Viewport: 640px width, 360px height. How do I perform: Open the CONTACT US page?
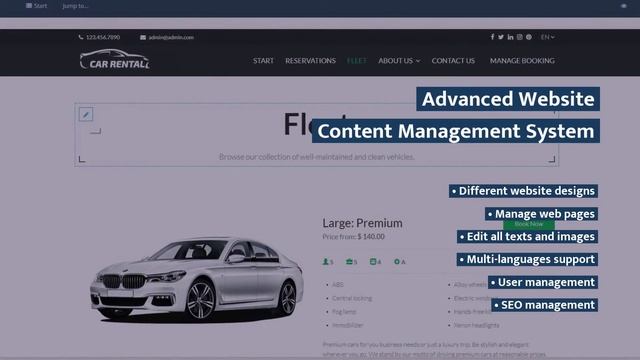[453, 61]
